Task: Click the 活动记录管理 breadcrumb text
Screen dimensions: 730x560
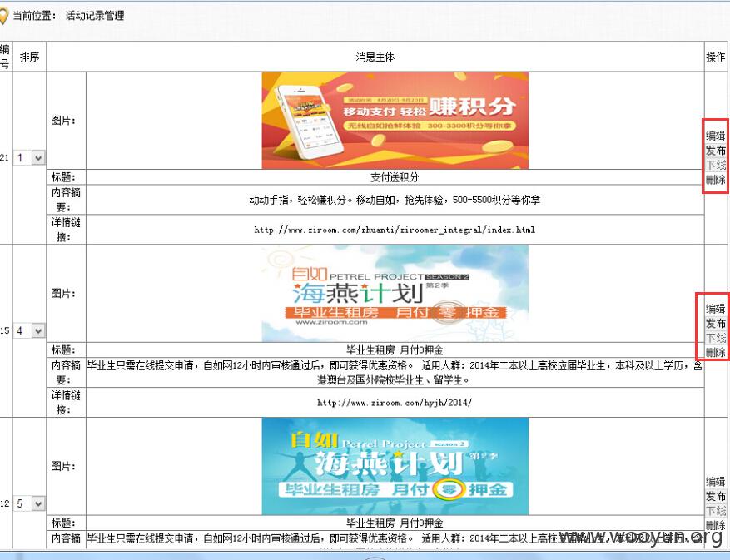Action: pyautogui.click(x=95, y=16)
